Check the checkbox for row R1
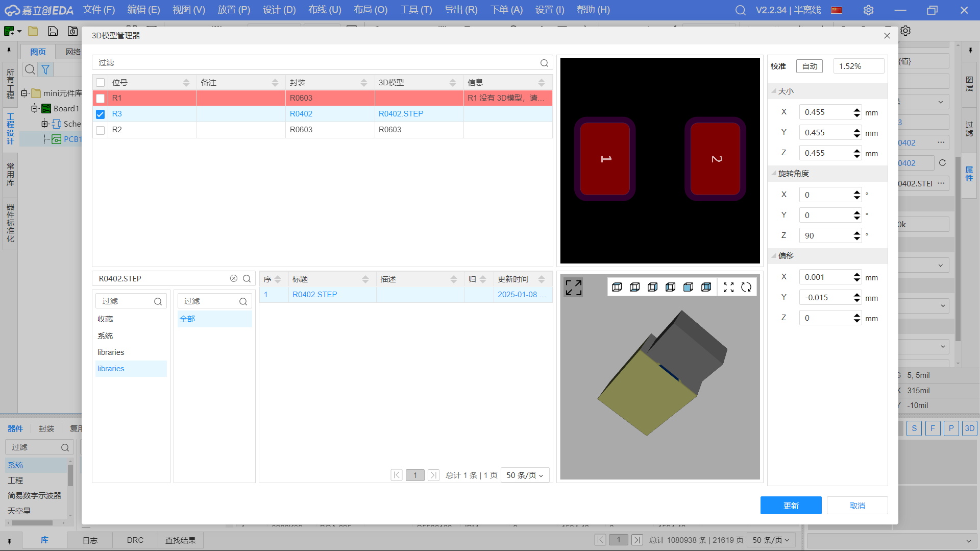 click(101, 98)
